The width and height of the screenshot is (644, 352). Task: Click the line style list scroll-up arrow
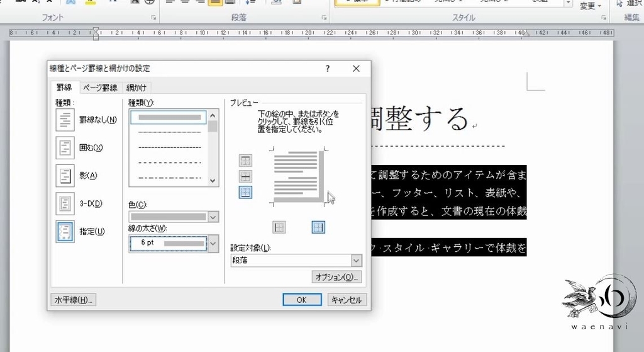point(213,116)
